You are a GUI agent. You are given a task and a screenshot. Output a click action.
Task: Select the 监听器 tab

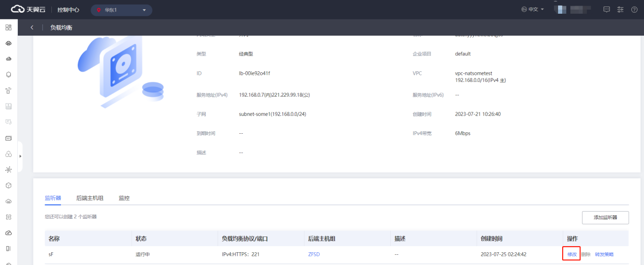tap(53, 198)
